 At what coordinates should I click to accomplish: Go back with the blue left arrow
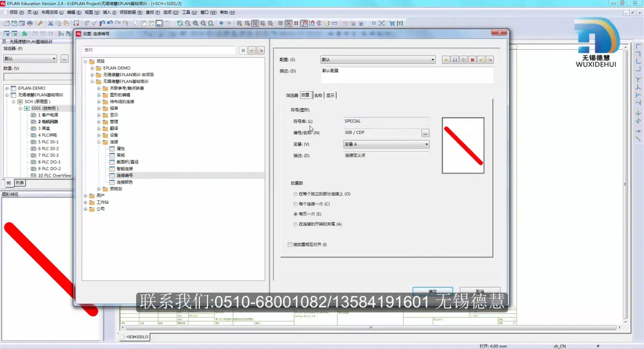222,23
